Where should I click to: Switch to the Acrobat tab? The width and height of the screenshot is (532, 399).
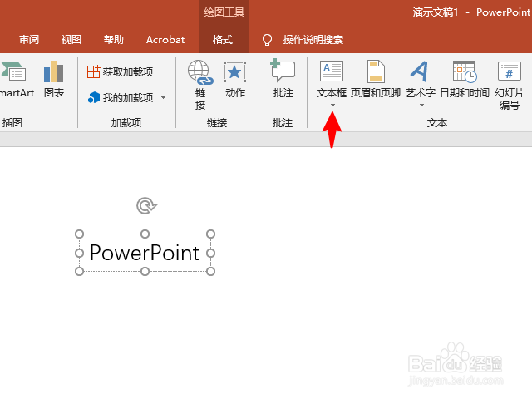point(165,40)
